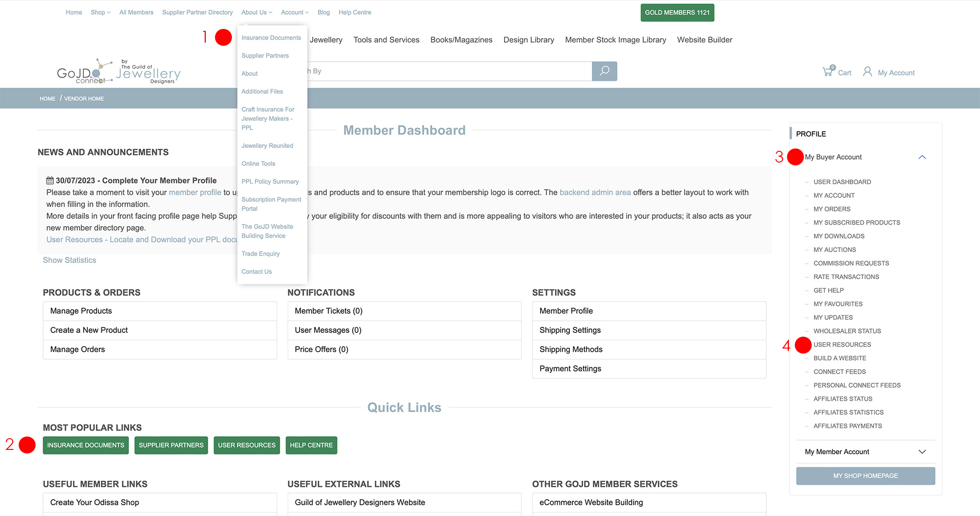Click SUPPLIER PARTNERS green button
Viewport: 980px width, 516px height.
click(171, 445)
